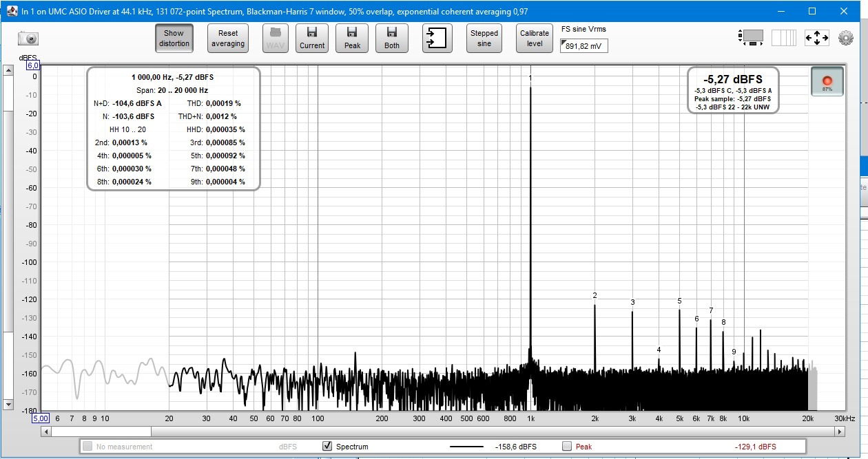Click the Calibrate level button
The image size is (868, 459).
tap(535, 38)
